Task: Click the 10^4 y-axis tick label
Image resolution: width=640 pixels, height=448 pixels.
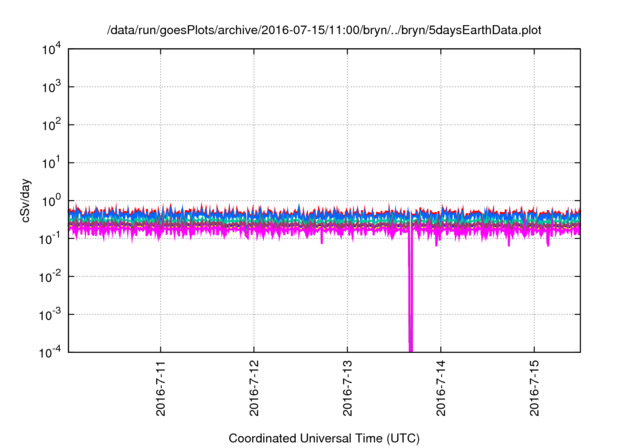Action: click(51, 49)
